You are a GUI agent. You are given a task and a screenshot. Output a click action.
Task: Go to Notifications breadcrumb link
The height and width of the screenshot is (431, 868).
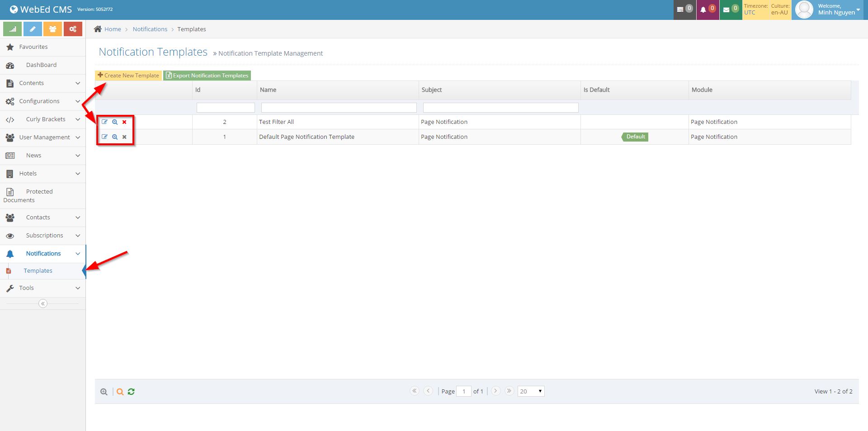150,29
